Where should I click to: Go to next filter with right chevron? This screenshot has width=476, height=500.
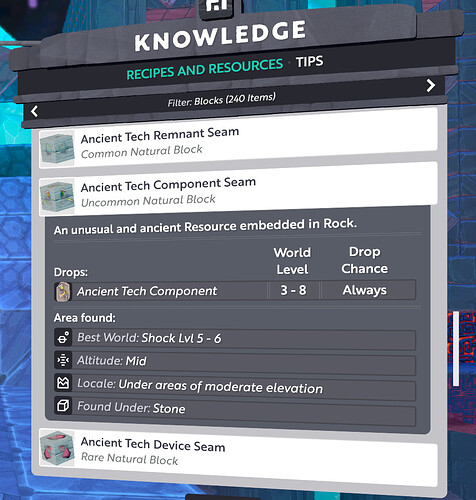[431, 85]
